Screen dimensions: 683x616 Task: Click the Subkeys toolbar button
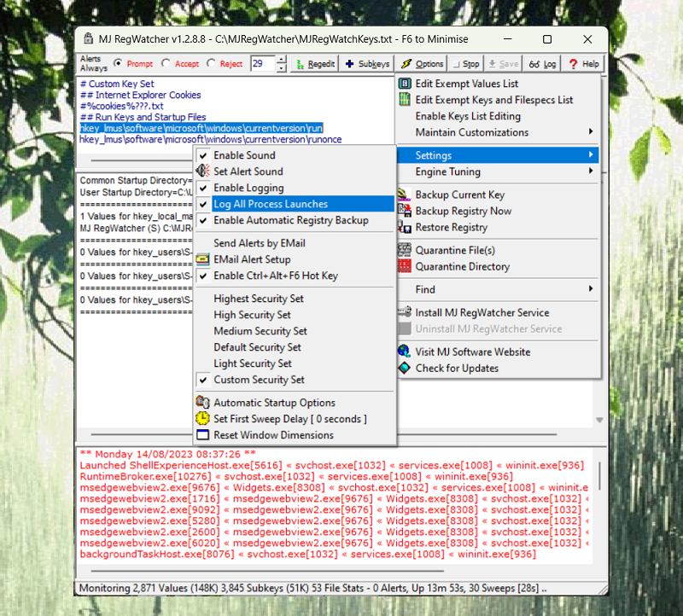click(x=368, y=64)
